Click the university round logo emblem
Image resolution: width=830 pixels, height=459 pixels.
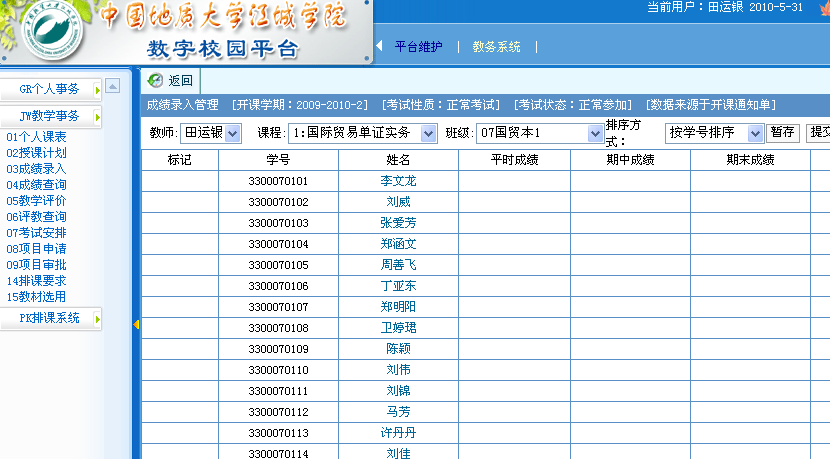click(52, 31)
